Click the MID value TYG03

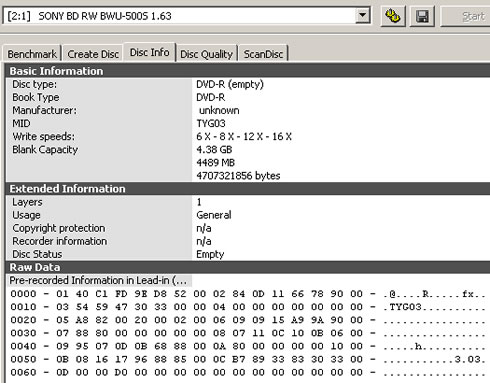[x=211, y=123]
